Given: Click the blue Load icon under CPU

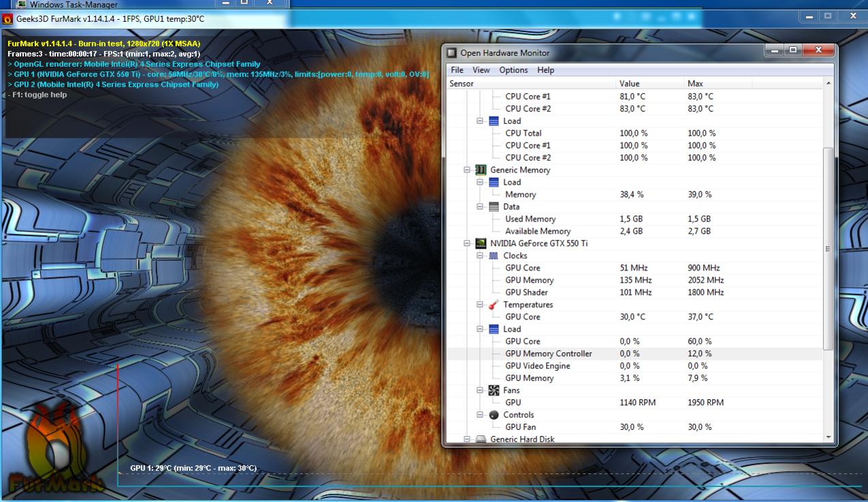Looking at the screenshot, I should pos(494,121).
